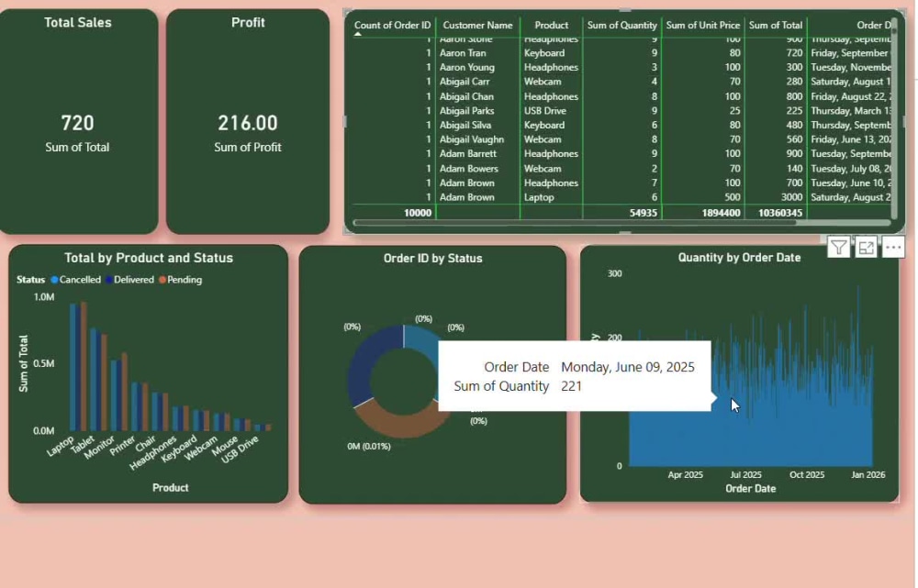Sort by Sum of Total column header

pos(775,25)
